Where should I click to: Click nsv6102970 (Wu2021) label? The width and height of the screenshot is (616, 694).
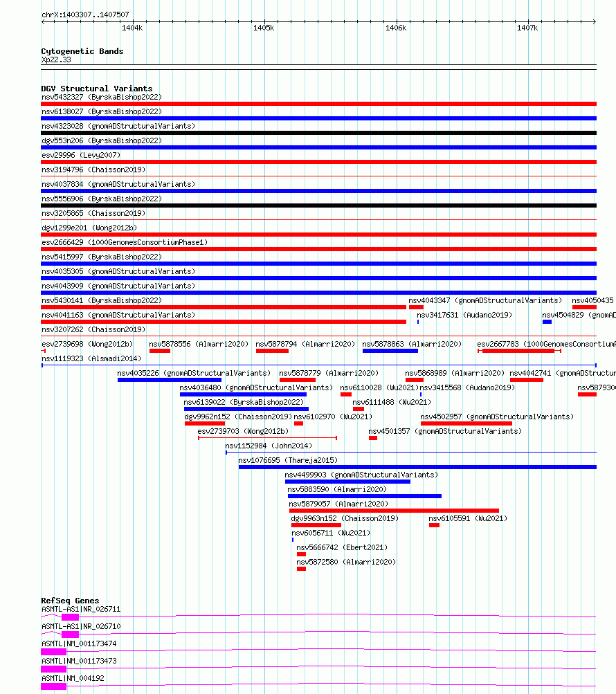(333, 417)
